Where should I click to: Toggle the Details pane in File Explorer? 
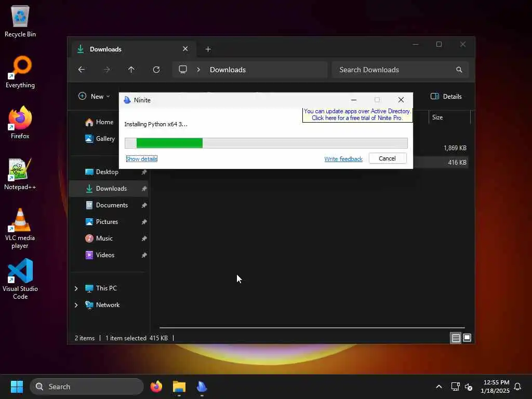click(x=446, y=96)
